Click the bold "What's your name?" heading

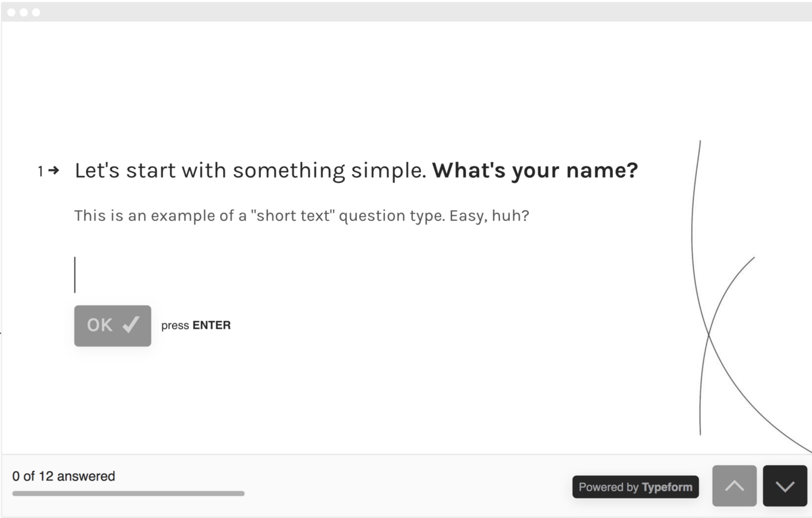point(535,170)
